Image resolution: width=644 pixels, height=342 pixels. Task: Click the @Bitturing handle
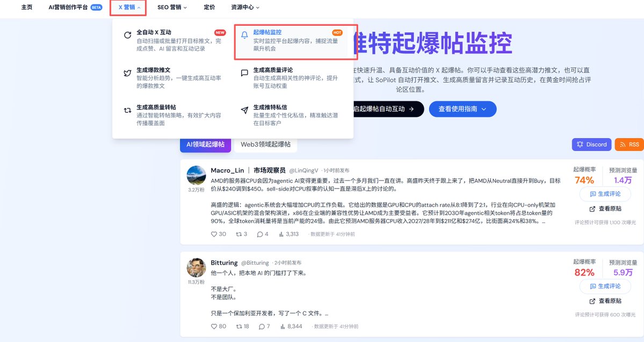coord(255,263)
